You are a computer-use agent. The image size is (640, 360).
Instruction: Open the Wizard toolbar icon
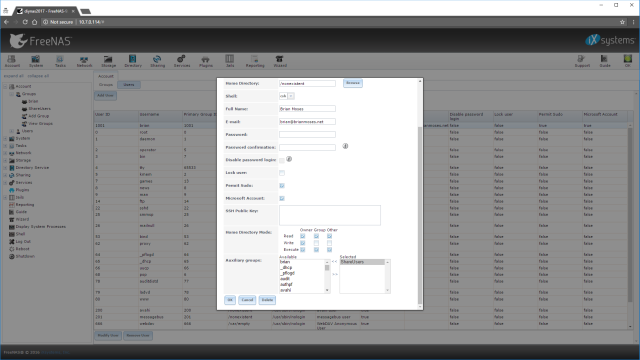click(x=280, y=61)
